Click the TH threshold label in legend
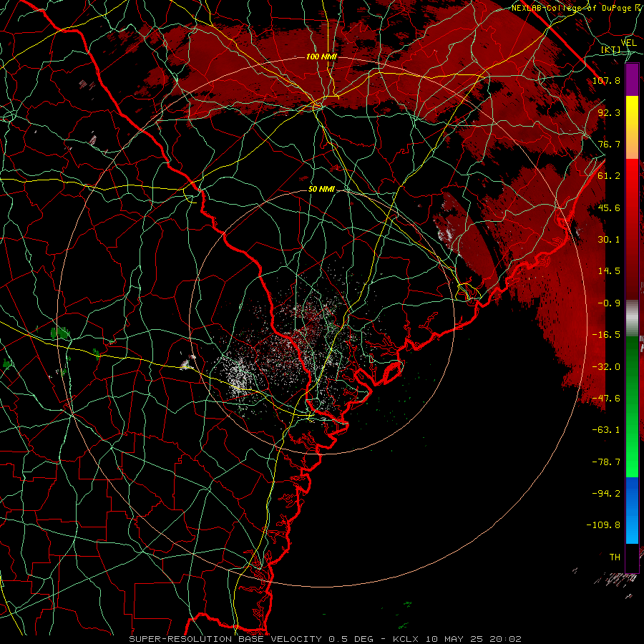The image size is (644, 644). tap(615, 557)
